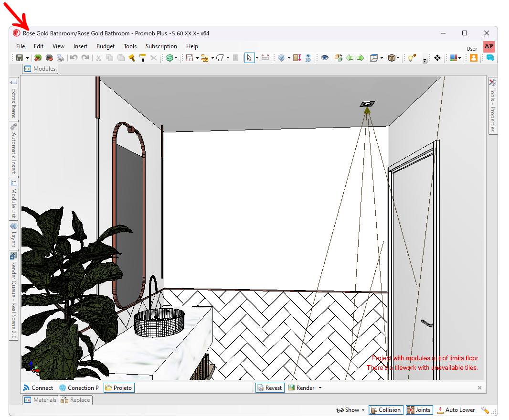Open the polygon shape dropdown arrow
This screenshot has height=420, width=509.
228,58
